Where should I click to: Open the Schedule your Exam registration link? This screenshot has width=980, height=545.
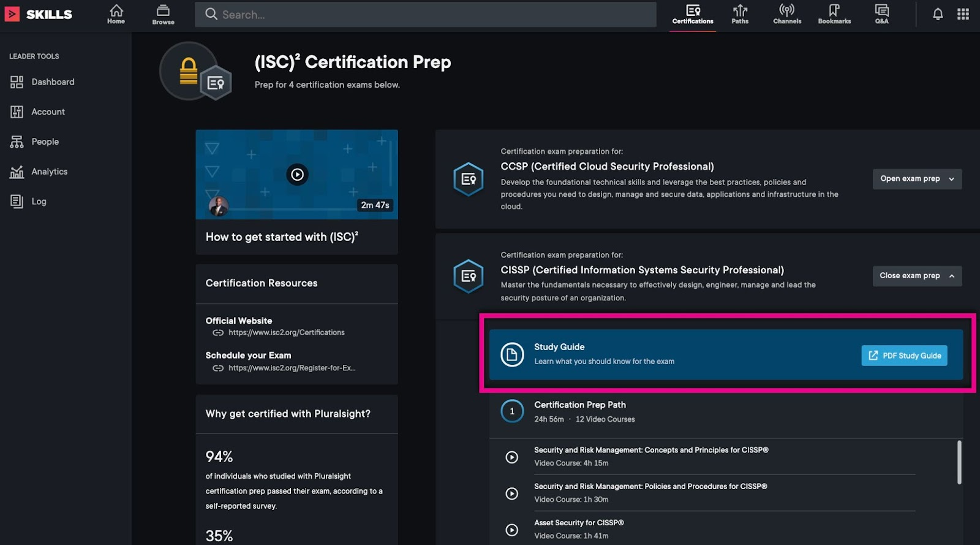292,368
